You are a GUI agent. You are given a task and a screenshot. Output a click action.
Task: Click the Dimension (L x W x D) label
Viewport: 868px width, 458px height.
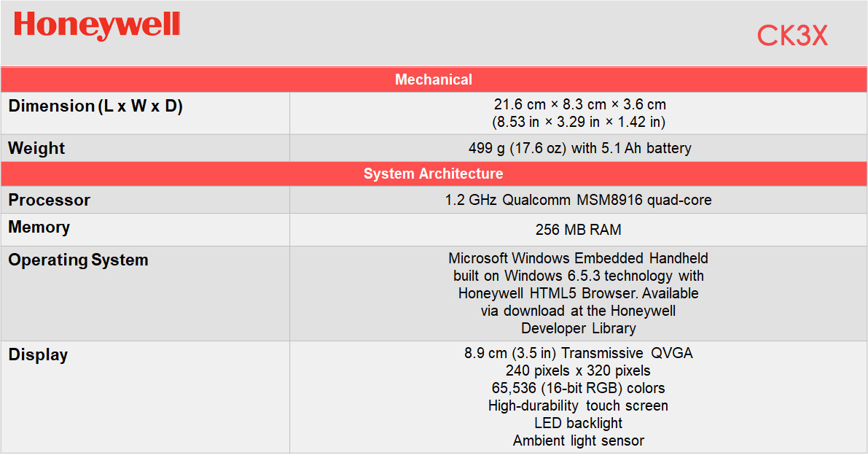(95, 106)
